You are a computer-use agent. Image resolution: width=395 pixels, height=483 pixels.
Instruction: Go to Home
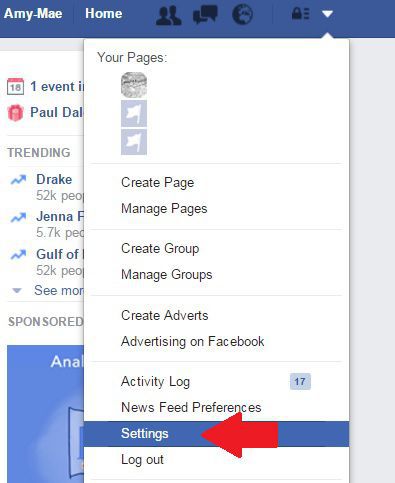[x=104, y=14]
